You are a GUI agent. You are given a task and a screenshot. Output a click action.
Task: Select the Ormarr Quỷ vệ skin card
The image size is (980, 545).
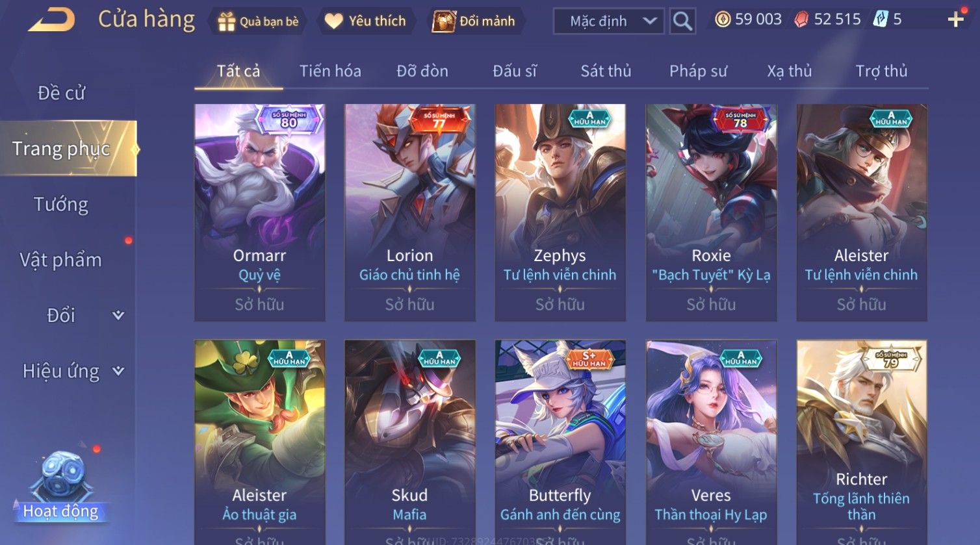[x=260, y=212]
